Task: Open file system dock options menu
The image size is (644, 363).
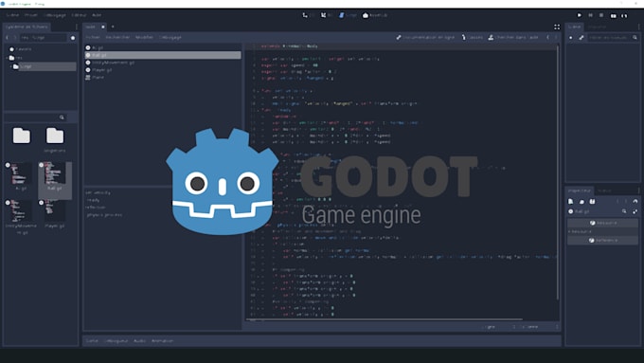Action: (77, 27)
